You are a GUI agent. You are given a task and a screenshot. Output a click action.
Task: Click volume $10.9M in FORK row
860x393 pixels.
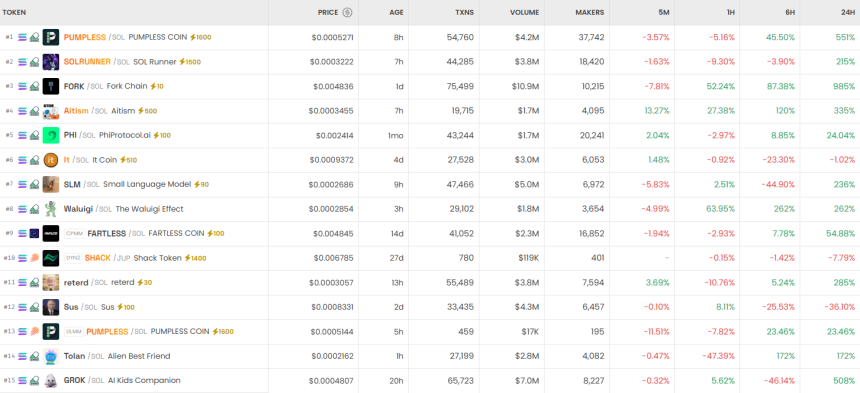click(x=525, y=86)
